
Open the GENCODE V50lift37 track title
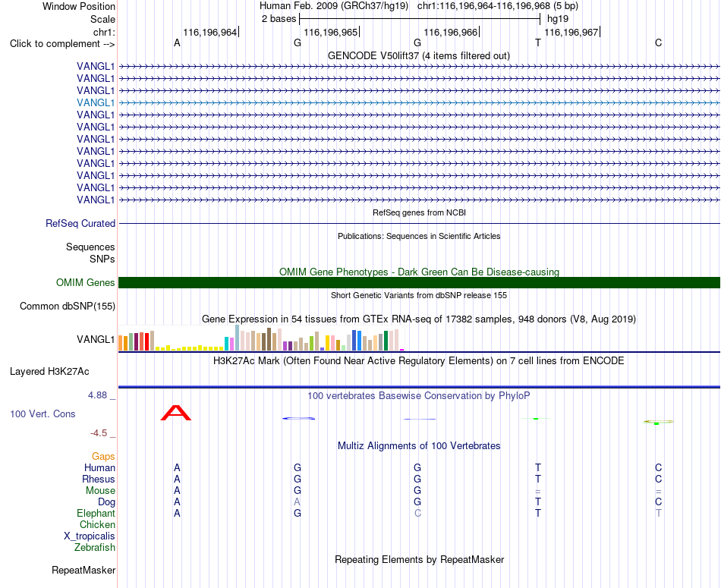pos(418,55)
